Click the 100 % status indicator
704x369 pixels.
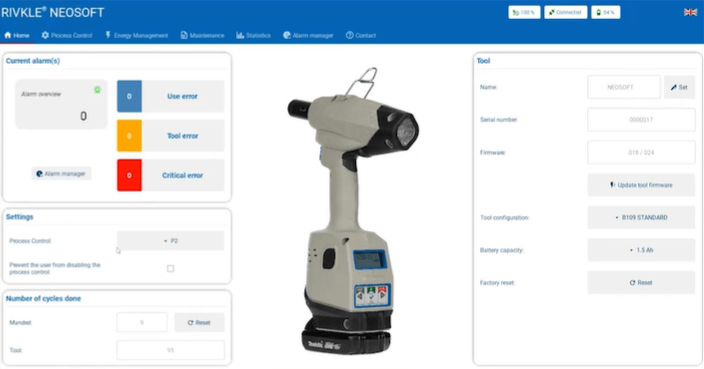coord(524,12)
